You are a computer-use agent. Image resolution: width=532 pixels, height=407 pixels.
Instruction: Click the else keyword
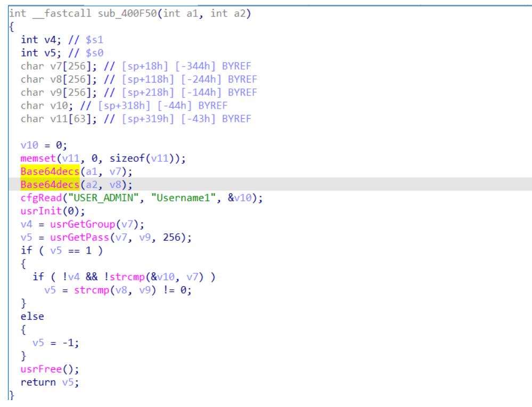point(32,317)
